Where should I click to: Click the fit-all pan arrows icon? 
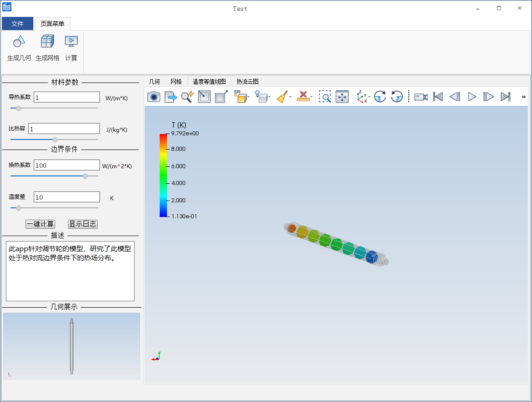tap(342, 97)
